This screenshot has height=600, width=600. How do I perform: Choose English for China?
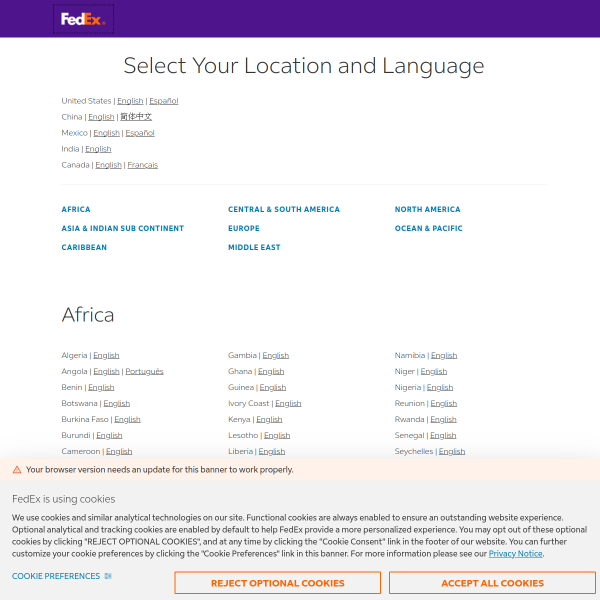coord(101,117)
